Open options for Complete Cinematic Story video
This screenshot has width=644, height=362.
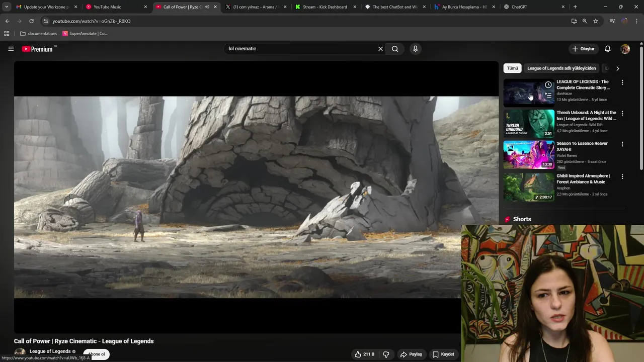[622, 82]
